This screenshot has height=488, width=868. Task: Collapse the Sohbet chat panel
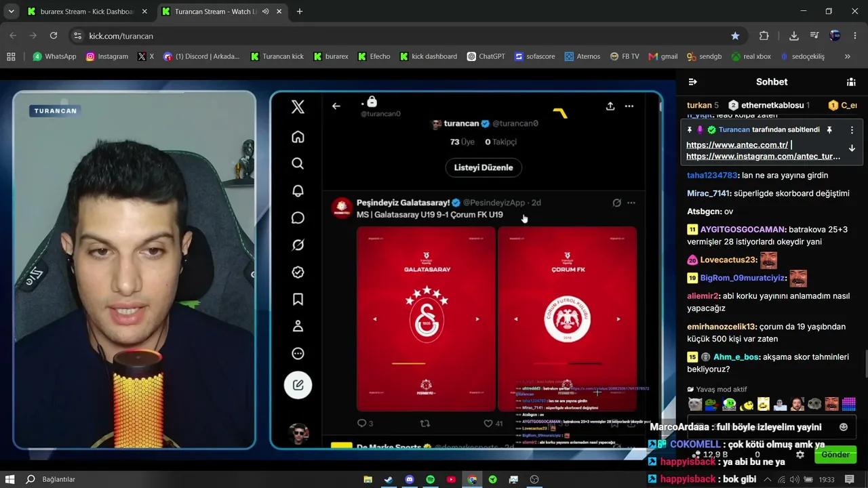point(692,81)
